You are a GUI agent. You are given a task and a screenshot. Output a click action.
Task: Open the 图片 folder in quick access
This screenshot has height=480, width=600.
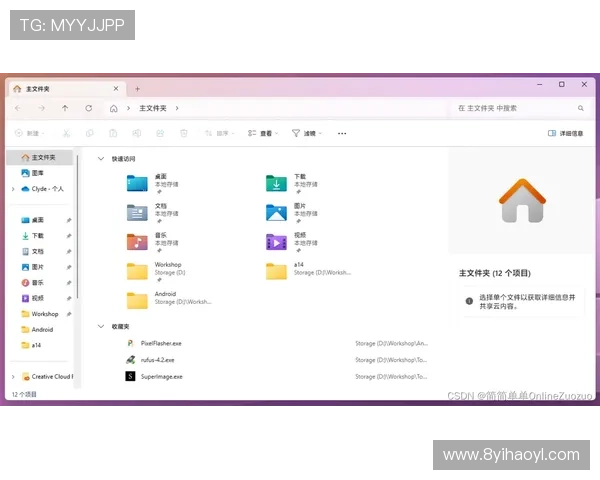[292, 213]
